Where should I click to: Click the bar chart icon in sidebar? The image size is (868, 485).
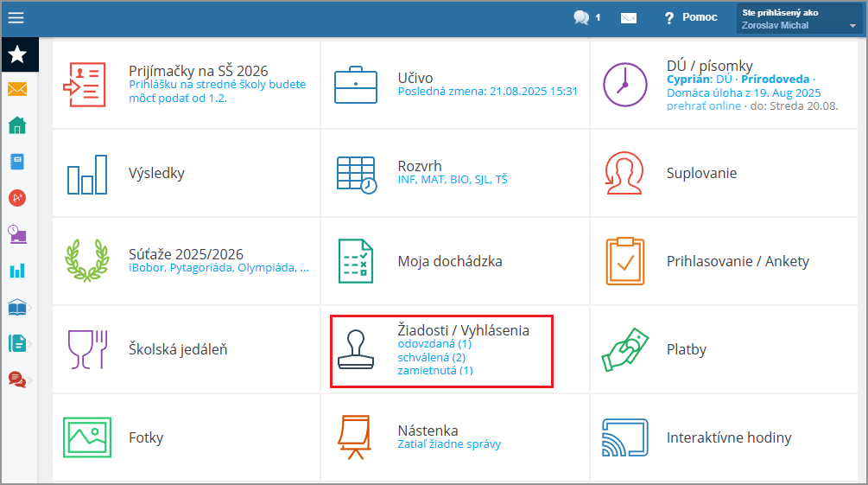point(17,271)
